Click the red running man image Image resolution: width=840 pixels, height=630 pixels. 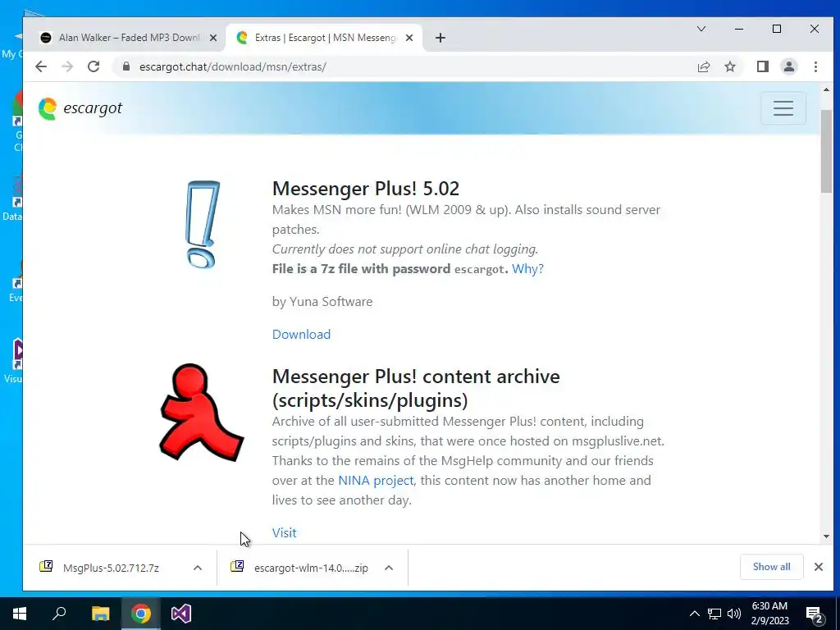coord(202,412)
